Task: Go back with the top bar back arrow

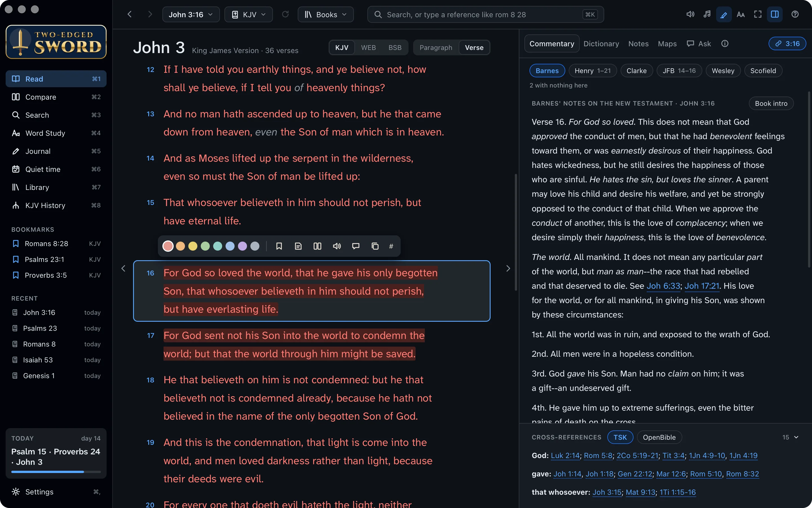Action: [129, 14]
